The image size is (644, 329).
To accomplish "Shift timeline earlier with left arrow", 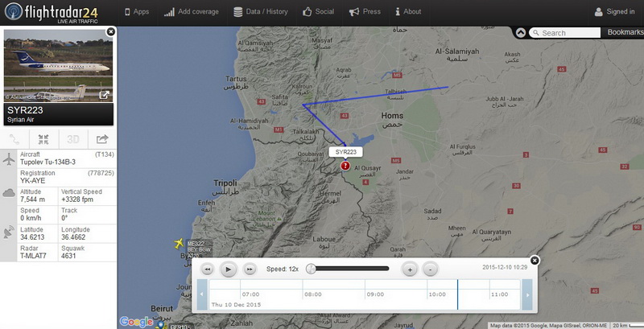I will 202,294.
